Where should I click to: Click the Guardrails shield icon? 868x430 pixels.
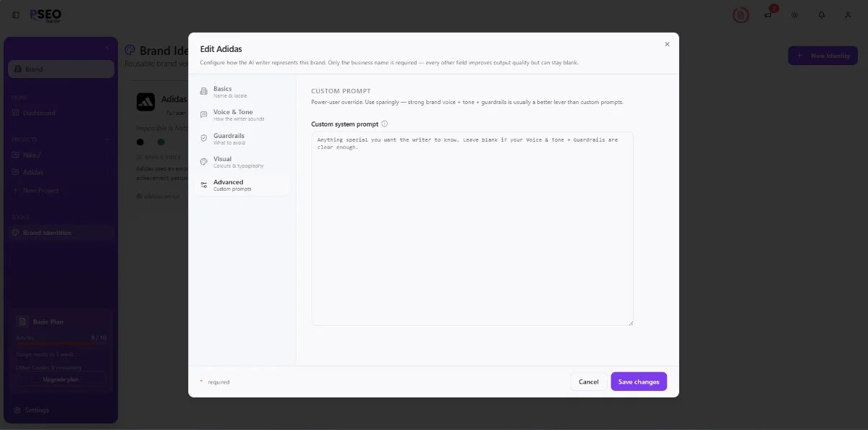204,137
